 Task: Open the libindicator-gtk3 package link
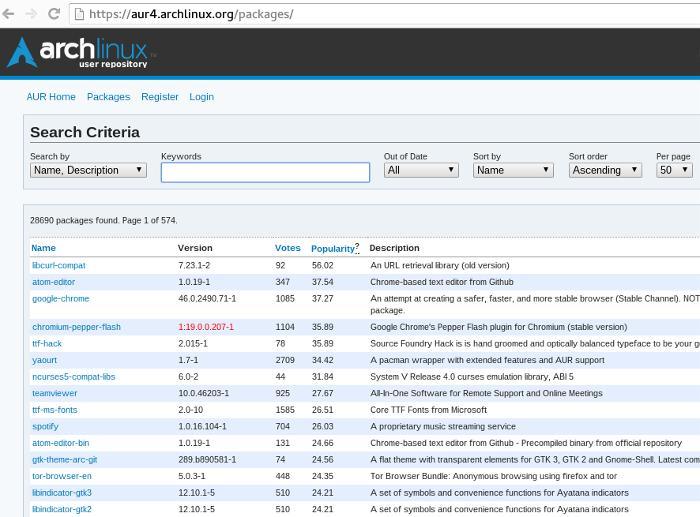pyautogui.click(x=62, y=493)
